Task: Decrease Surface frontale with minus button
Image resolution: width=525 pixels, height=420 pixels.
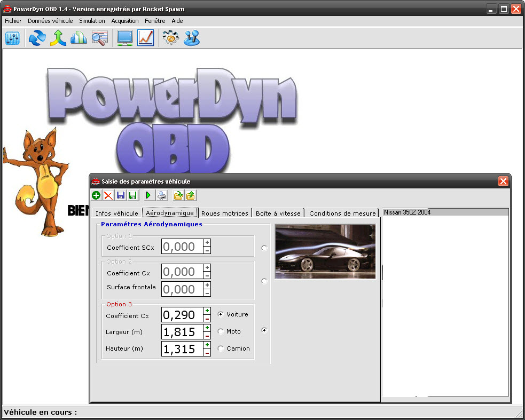Action: point(207,293)
